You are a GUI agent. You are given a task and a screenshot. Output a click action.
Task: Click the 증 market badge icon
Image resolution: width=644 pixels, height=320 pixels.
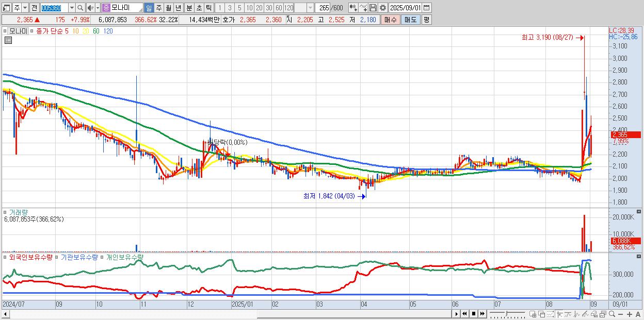click(106, 8)
